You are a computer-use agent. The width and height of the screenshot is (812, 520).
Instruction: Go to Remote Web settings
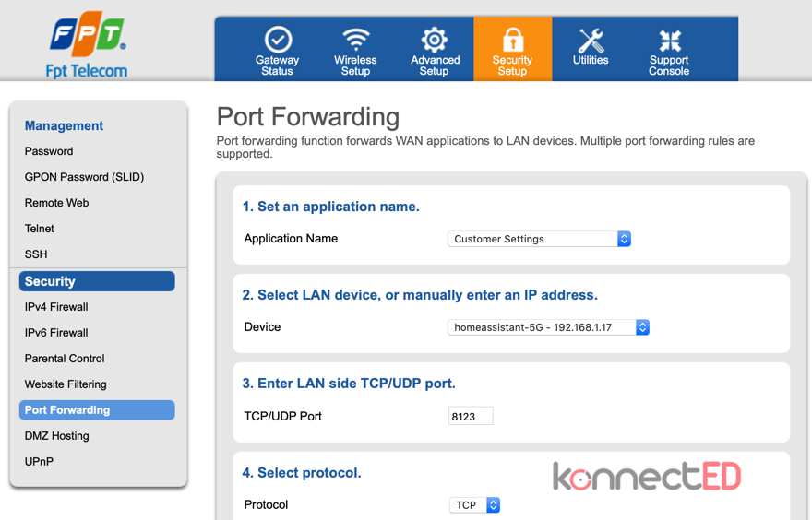click(56, 203)
